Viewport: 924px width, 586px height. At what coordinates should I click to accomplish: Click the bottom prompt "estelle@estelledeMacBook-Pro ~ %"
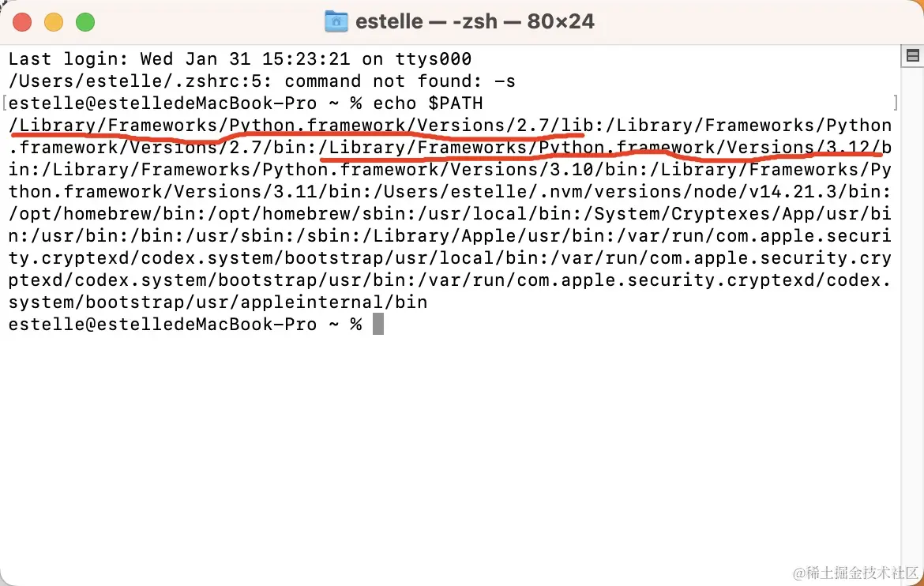tap(185, 325)
